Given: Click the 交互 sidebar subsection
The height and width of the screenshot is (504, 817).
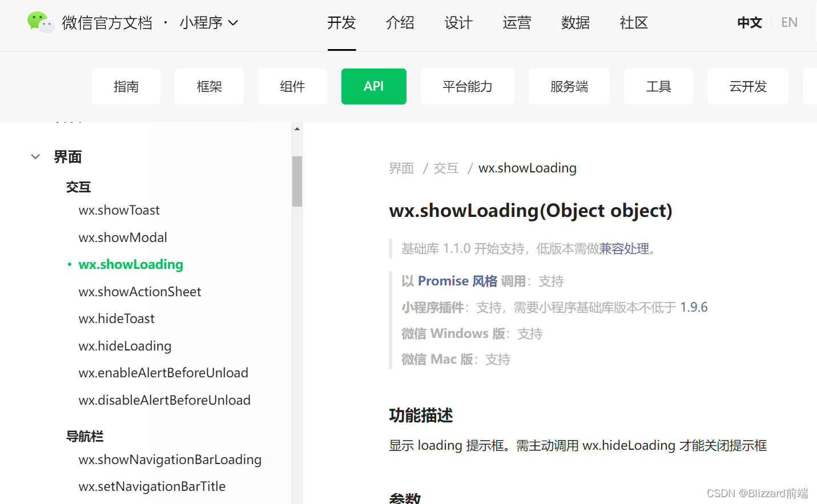Looking at the screenshot, I should (79, 187).
